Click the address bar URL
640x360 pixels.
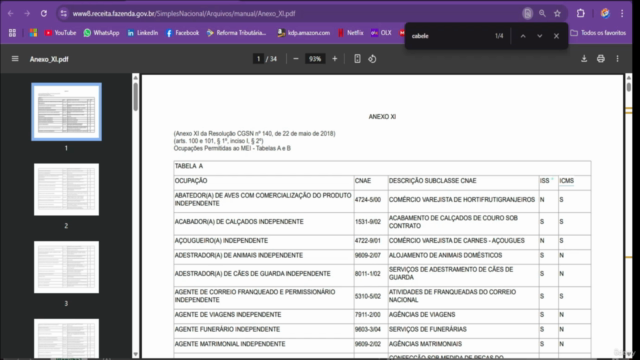(x=184, y=13)
